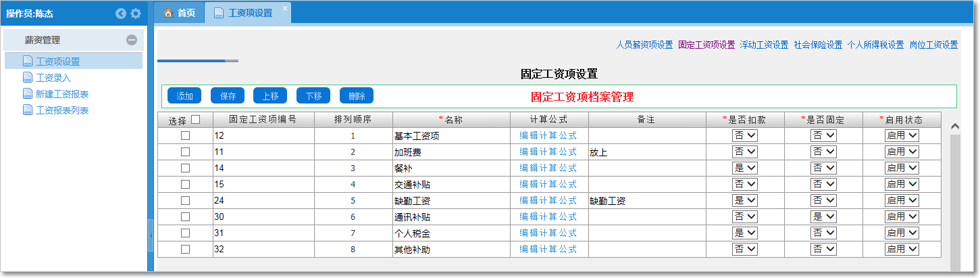
Task: Check the box for 缺勤工资 row
Action: 185,201
